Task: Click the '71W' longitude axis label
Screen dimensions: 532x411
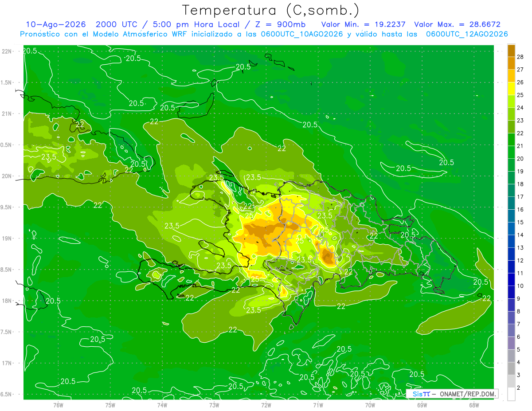Action: click(318, 405)
